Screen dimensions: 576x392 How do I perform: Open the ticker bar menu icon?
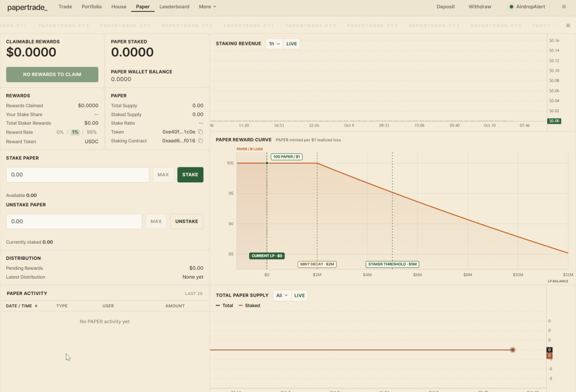click(x=568, y=25)
